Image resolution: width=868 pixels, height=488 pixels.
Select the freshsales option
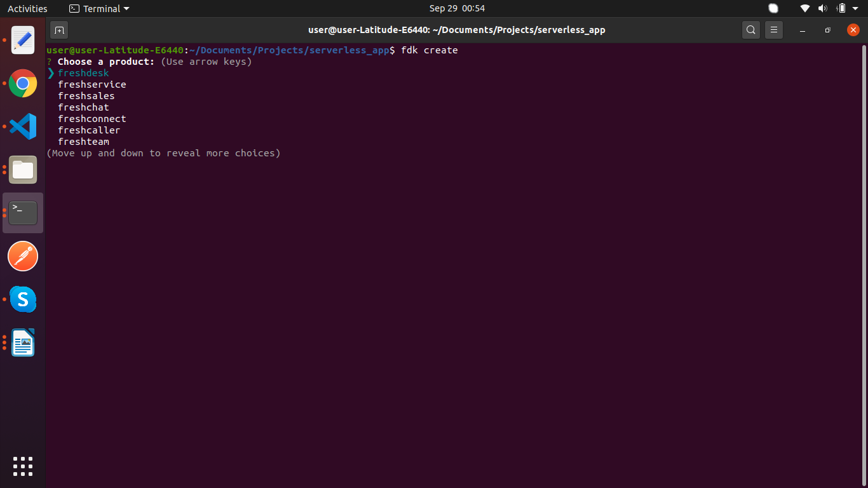point(86,96)
